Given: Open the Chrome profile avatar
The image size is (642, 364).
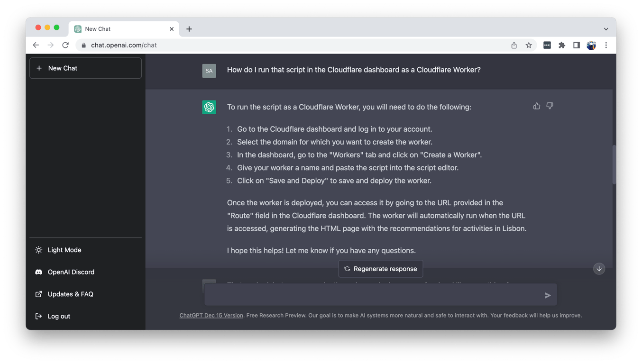Looking at the screenshot, I should 591,45.
